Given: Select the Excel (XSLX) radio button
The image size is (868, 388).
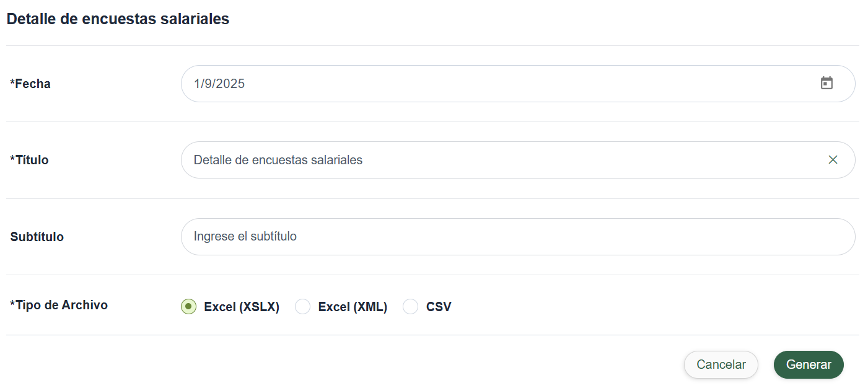Looking at the screenshot, I should coord(188,307).
